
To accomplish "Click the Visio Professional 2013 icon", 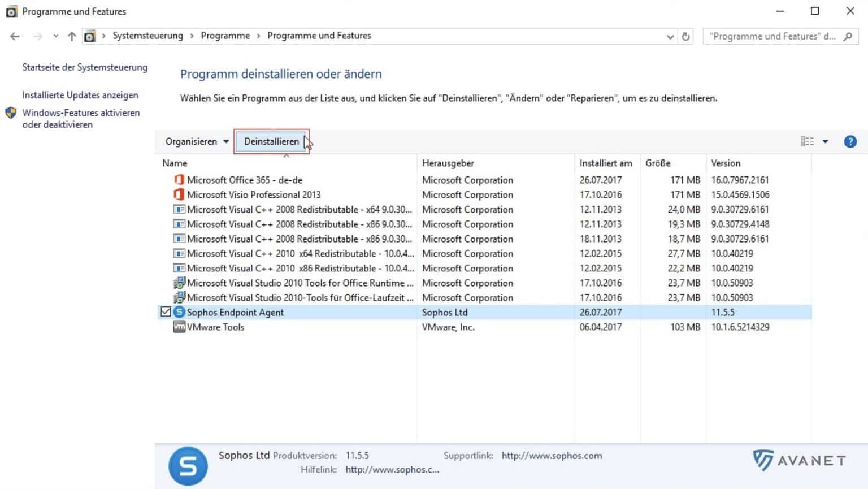I will click(x=179, y=194).
